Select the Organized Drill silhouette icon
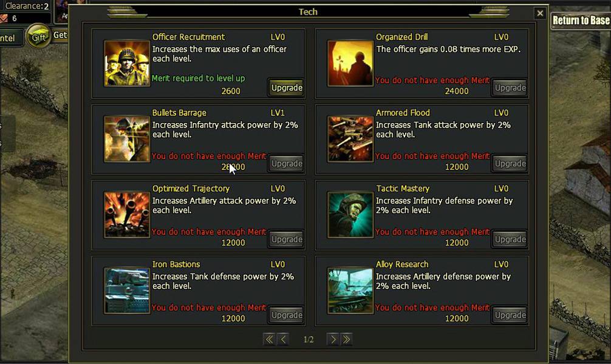This screenshot has width=611, height=364. 350,64
